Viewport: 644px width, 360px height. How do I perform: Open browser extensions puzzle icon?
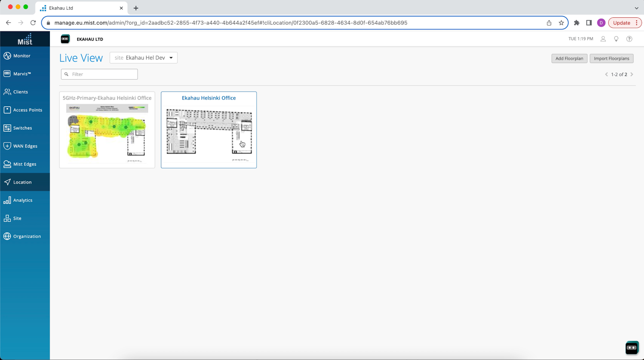(577, 23)
